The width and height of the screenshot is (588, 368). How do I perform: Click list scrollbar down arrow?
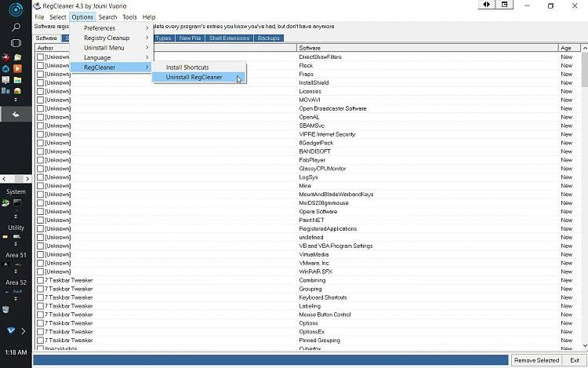tap(584, 346)
